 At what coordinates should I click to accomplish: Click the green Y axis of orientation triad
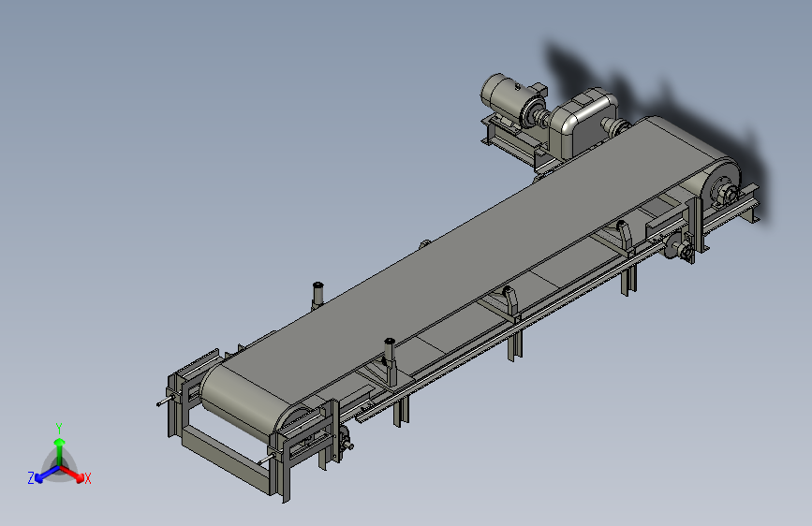coord(60,451)
